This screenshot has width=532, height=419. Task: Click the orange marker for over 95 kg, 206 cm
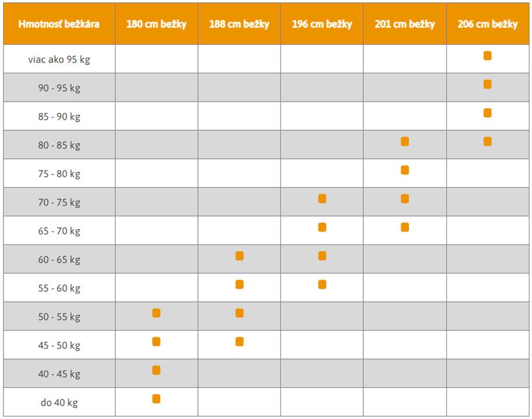point(488,56)
